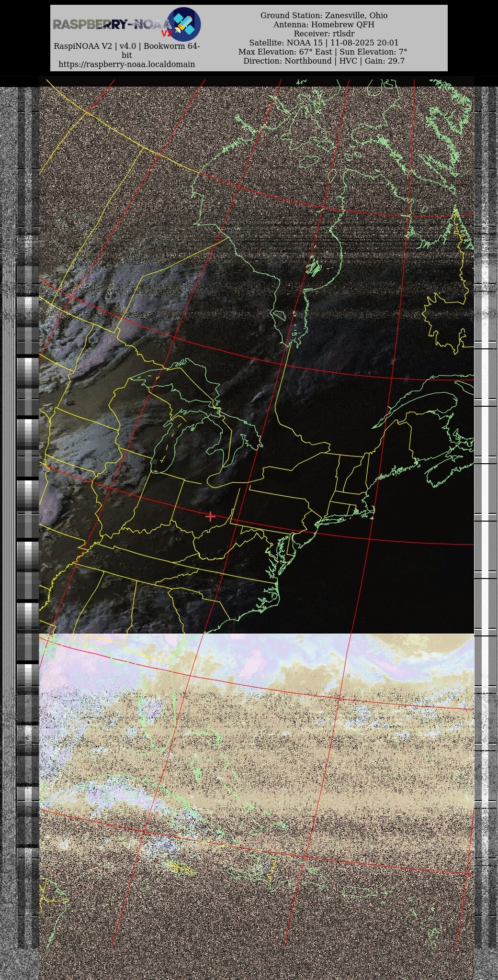Click the Ground Station Zanesville, Ohio text
The height and width of the screenshot is (980, 498).
pyautogui.click(x=324, y=15)
